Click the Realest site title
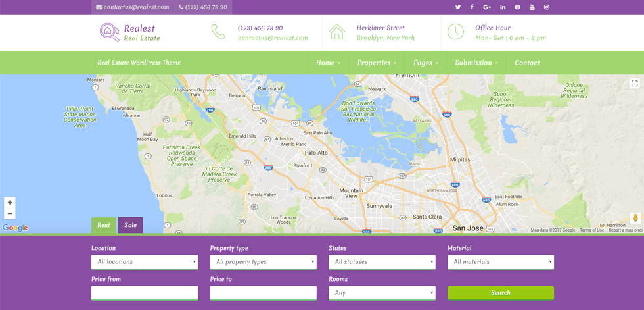 [139, 28]
